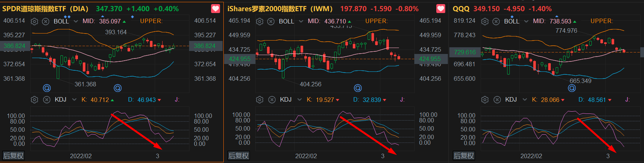Screen dimensions: 644x163
Task: Expand KDJ indicator dropdown in IWM chart
Action: pos(299,100)
